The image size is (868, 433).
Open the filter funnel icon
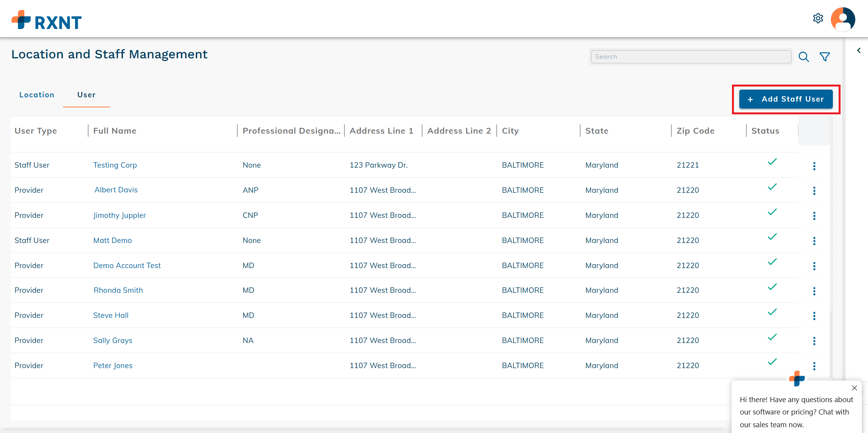pos(825,57)
